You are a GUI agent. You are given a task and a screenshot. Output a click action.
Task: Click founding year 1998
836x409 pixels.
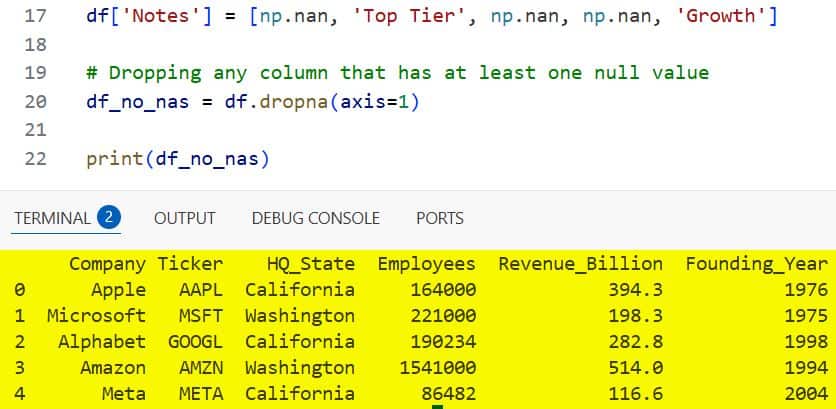tap(806, 342)
